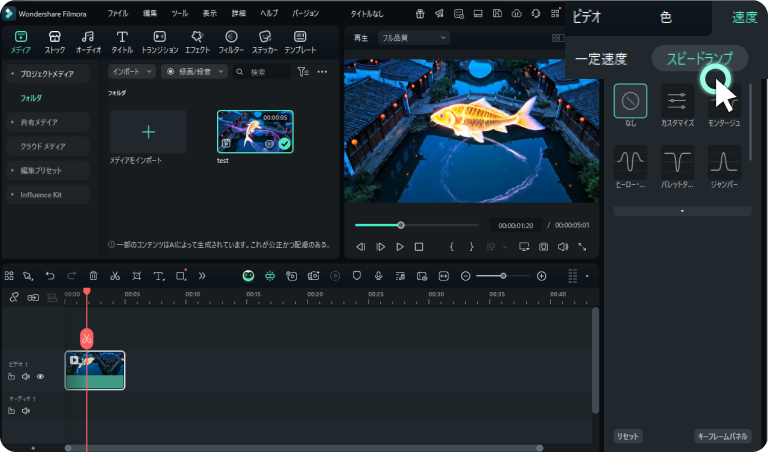Open クラウド メディア section
This screenshot has height=452, width=768.
pos(48,146)
